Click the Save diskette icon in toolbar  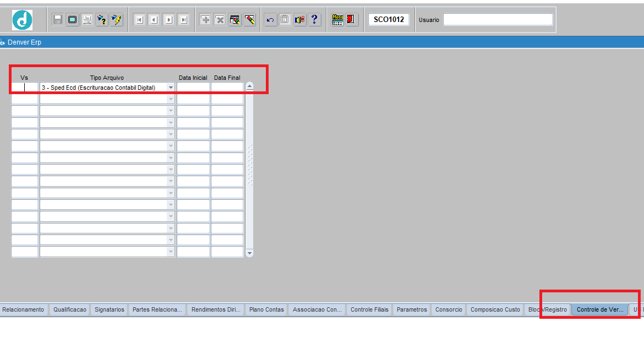click(58, 20)
